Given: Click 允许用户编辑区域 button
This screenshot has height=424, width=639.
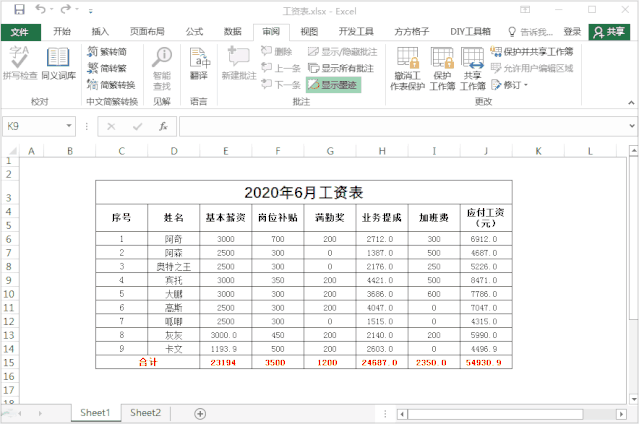Looking at the screenshot, I should (532, 68).
